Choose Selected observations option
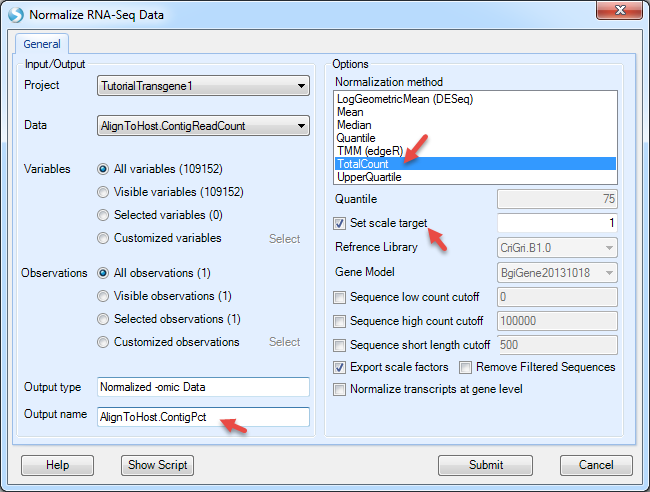650x492 pixels. tap(103, 319)
